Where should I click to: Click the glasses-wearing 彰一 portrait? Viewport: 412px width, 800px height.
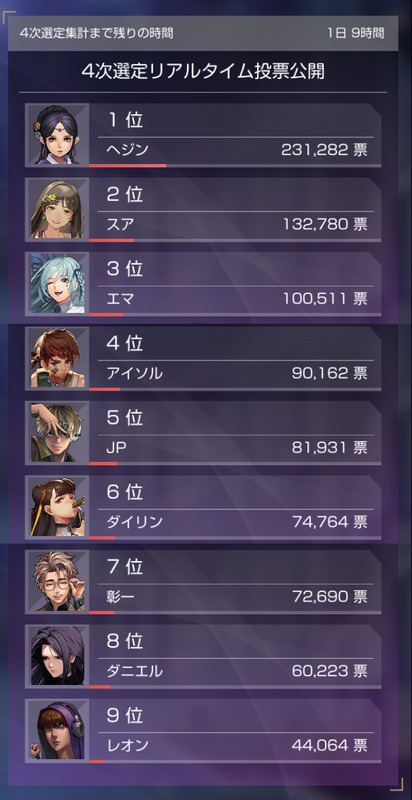[57, 582]
